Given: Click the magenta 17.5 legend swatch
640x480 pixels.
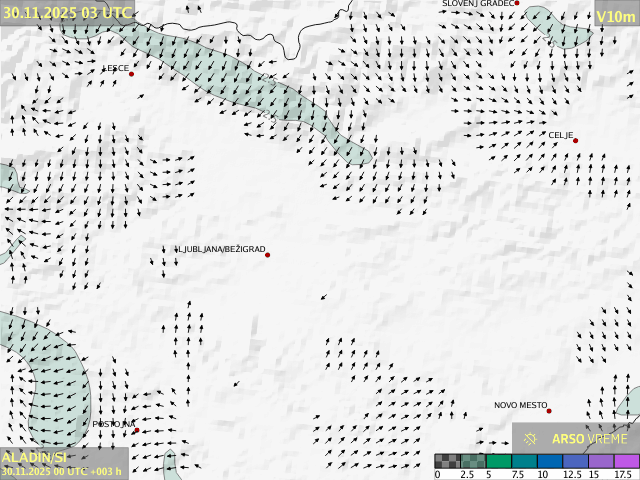Looking at the screenshot, I should click(x=627, y=461).
